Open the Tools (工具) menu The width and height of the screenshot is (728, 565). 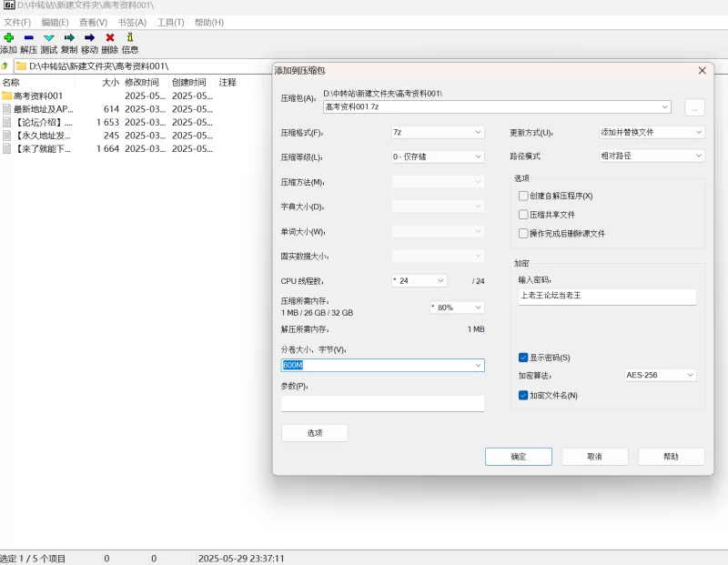point(170,22)
